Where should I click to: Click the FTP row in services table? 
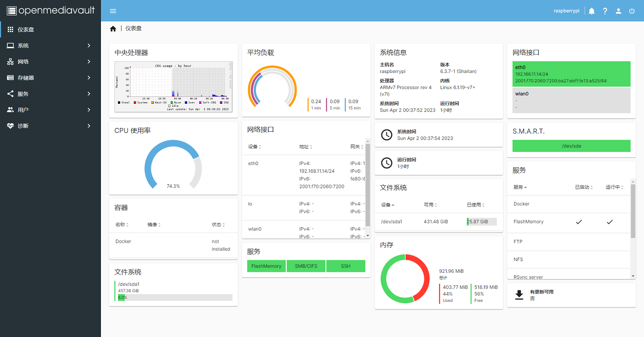[569, 242]
